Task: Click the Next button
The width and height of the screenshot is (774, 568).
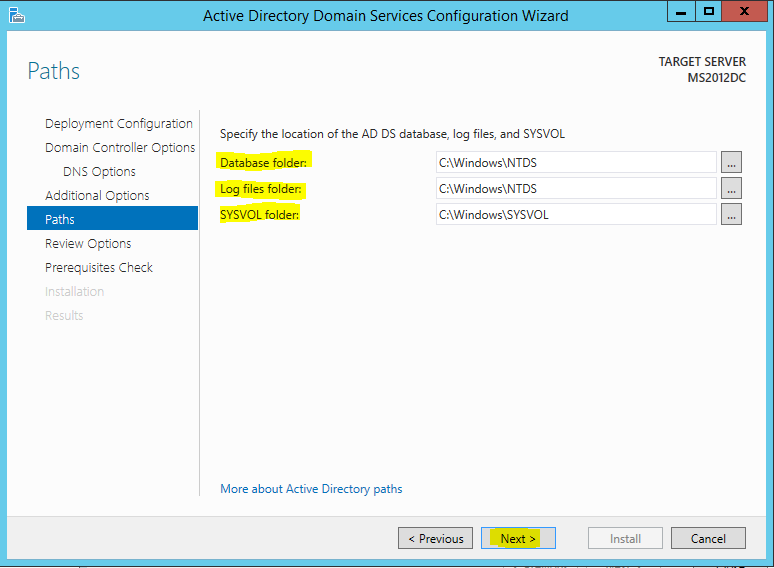Action: [x=518, y=538]
